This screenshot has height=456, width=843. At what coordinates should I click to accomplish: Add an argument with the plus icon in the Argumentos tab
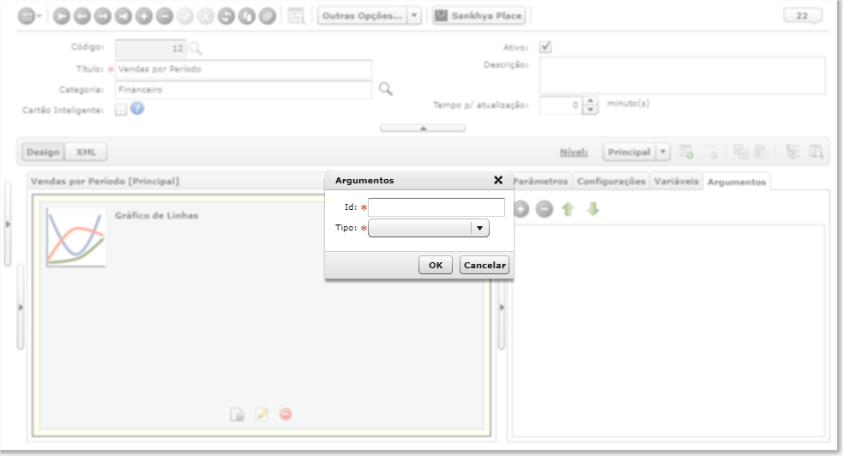pyautogui.click(x=521, y=209)
